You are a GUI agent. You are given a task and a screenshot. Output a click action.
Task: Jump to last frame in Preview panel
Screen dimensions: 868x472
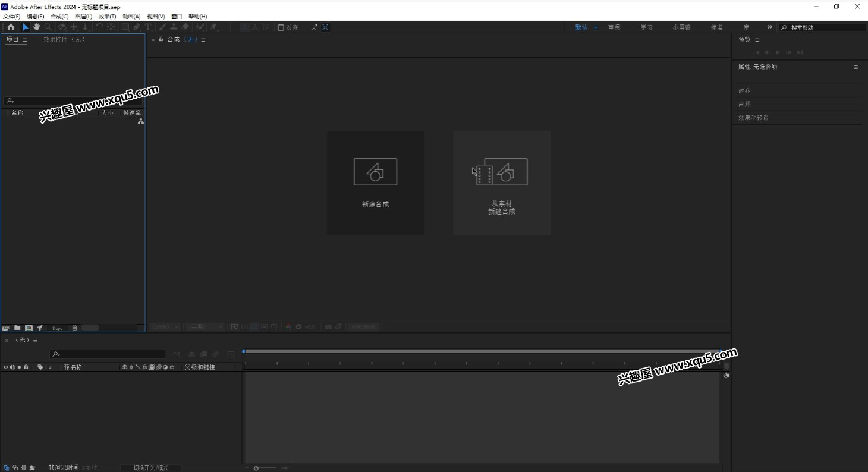800,52
